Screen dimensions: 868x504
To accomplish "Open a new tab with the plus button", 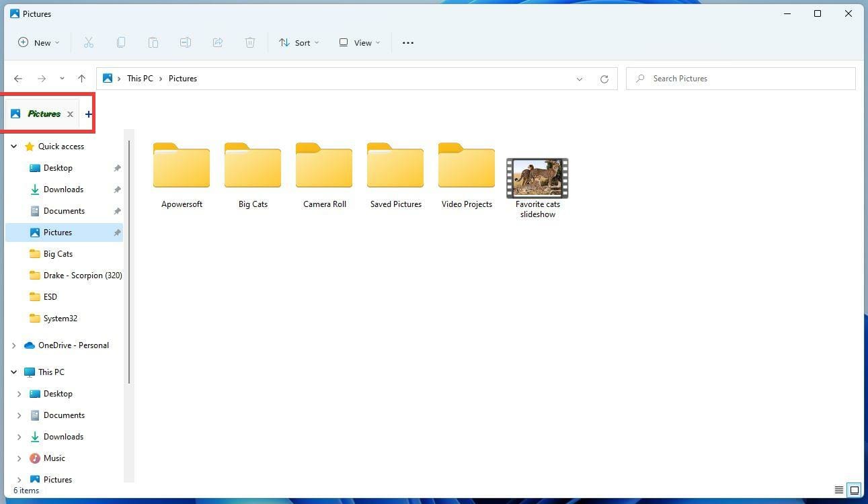I will pos(88,114).
